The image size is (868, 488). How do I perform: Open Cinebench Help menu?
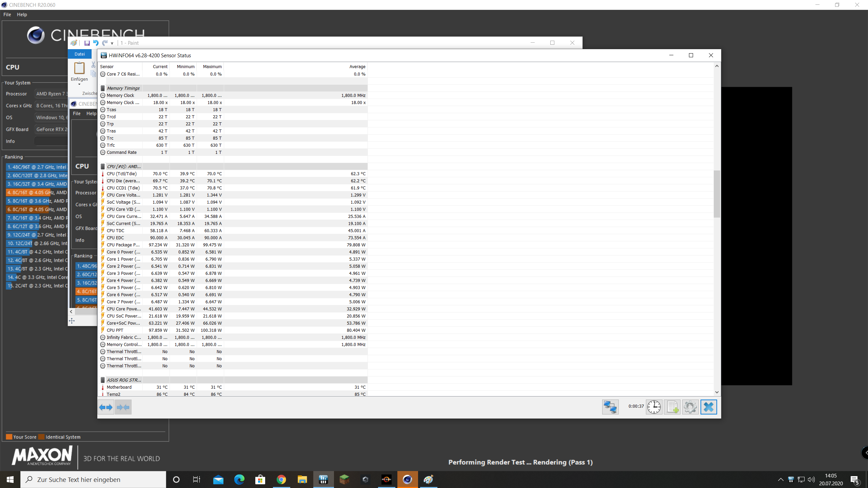(22, 15)
